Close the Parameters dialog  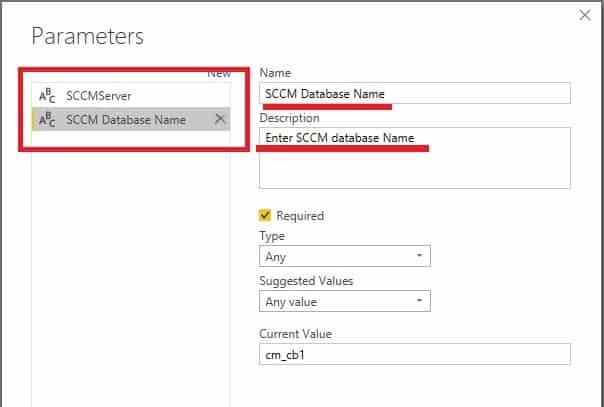point(585,15)
